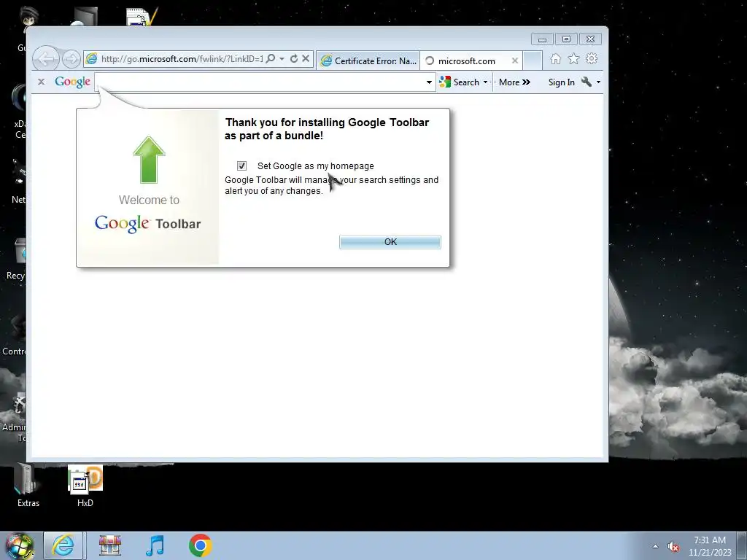Uncheck Set Google as my homepage
The width and height of the screenshot is (747, 560).
tap(241, 166)
